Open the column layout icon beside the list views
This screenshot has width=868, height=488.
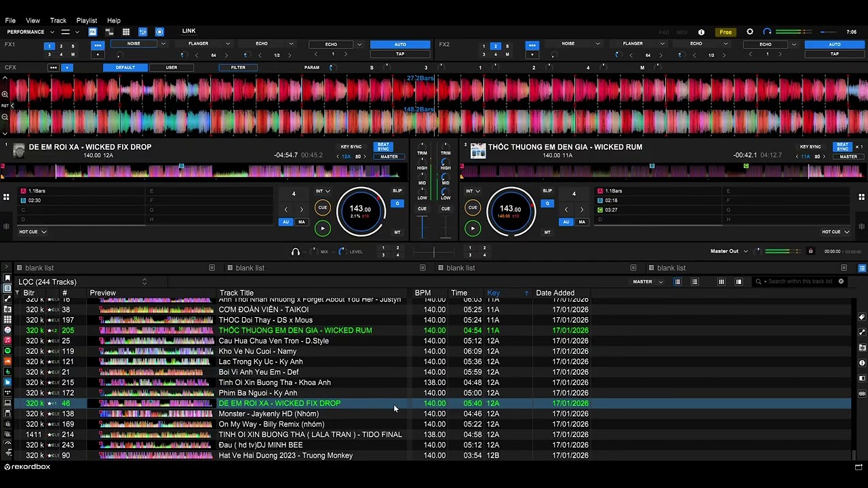pyautogui.click(x=721, y=281)
